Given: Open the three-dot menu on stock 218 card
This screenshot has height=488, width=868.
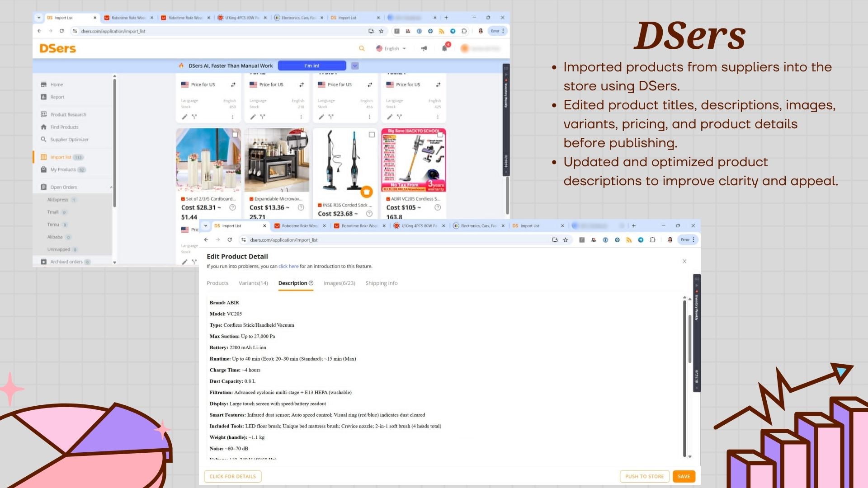Looking at the screenshot, I should click(301, 117).
